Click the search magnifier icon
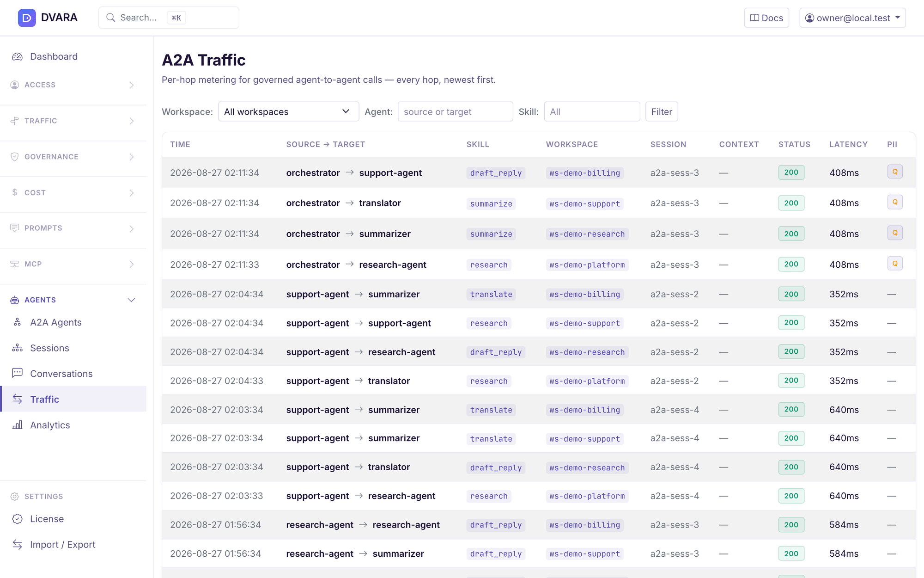 (x=110, y=18)
